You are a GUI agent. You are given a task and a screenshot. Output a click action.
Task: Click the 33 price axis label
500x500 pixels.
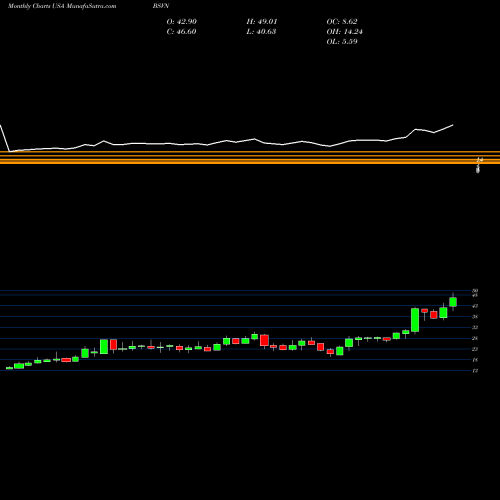[x=475, y=327]
